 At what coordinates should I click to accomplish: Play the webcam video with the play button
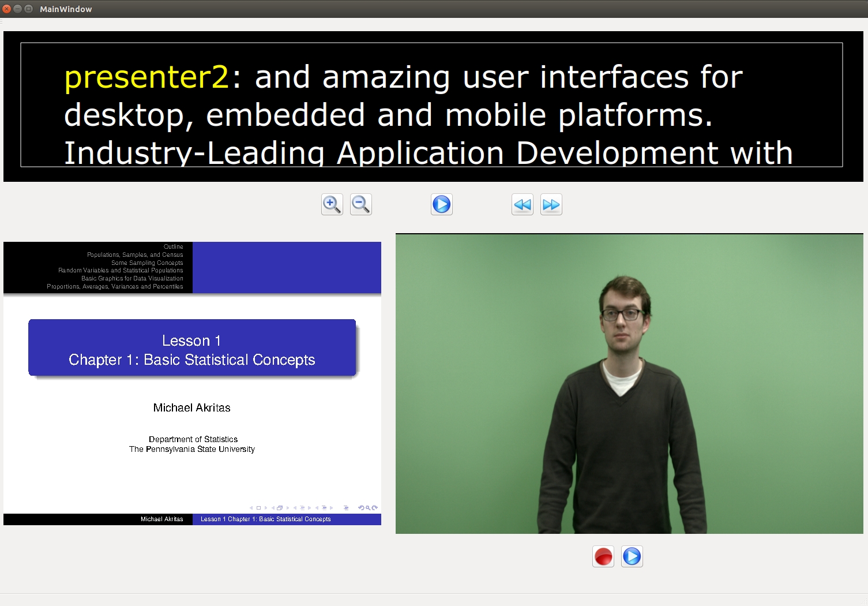pos(632,556)
